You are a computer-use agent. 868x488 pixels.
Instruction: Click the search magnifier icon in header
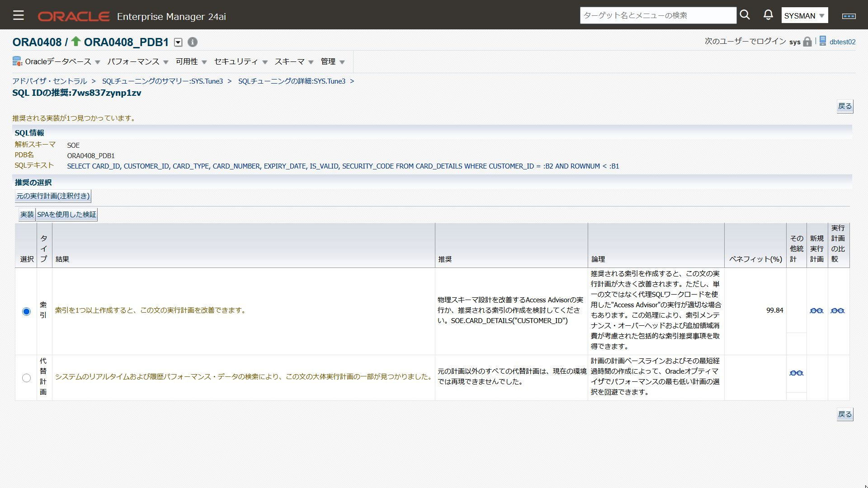pyautogui.click(x=745, y=14)
